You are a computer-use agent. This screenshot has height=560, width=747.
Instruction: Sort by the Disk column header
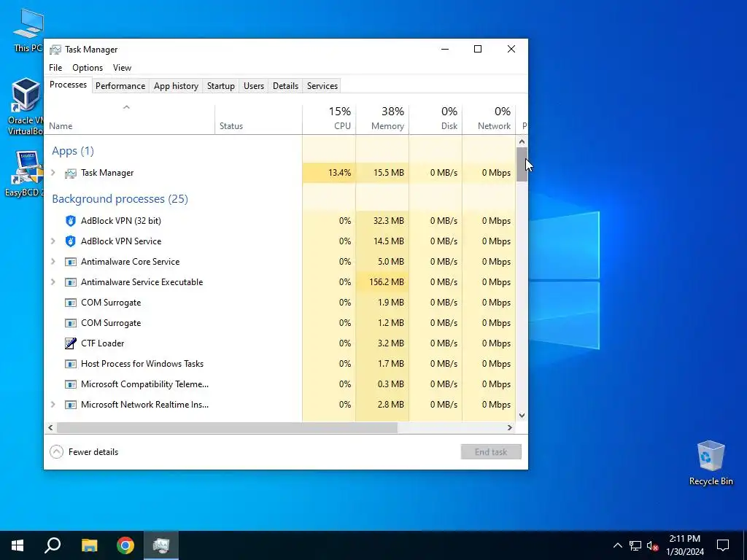tap(436, 119)
